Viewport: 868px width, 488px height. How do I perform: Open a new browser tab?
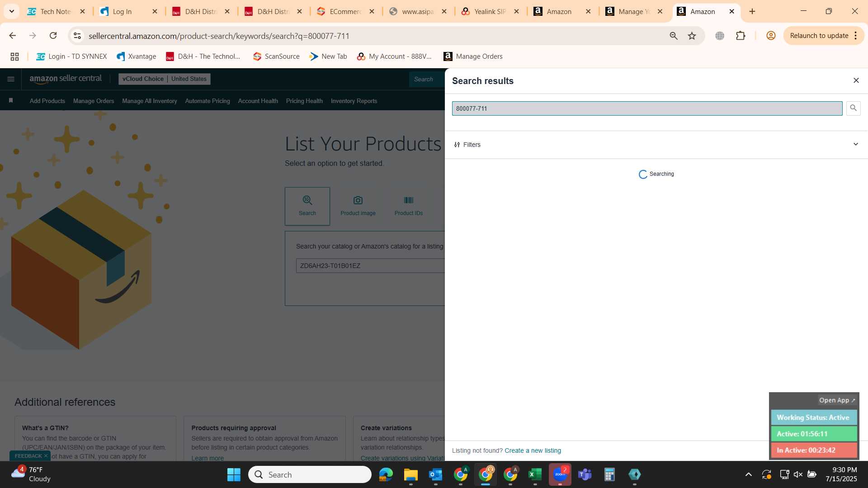[752, 11]
